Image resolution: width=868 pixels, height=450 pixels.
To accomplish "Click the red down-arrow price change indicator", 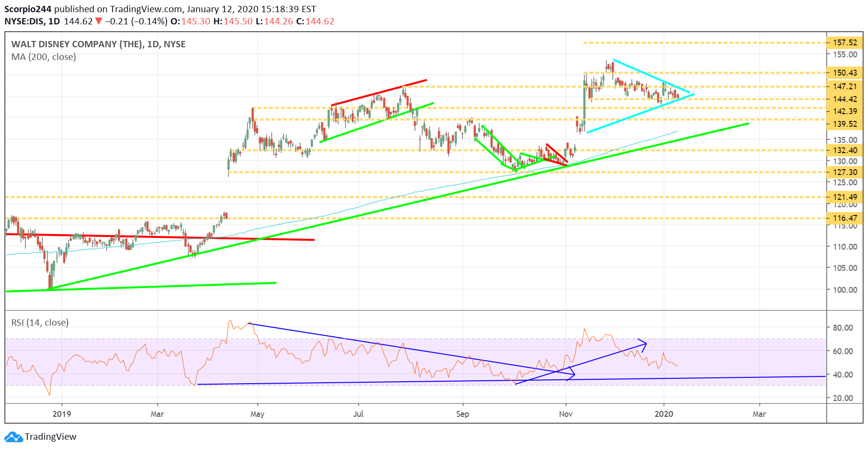I will pyautogui.click(x=99, y=21).
